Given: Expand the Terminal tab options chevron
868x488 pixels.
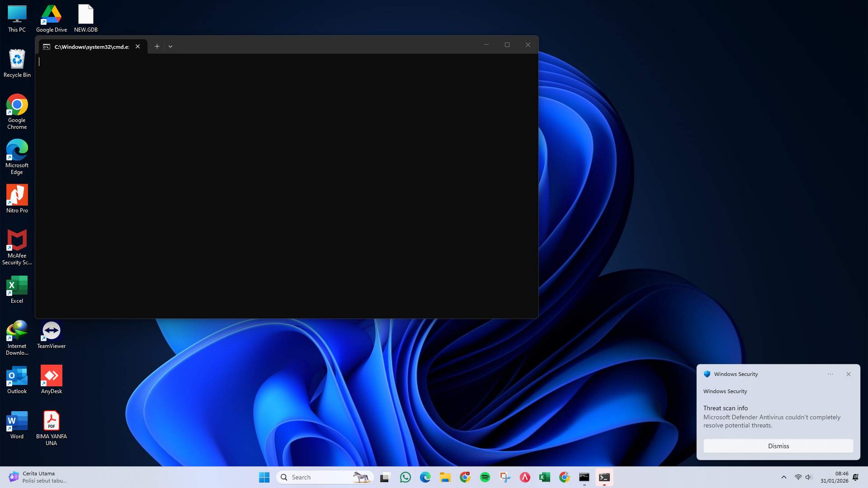Looking at the screenshot, I should (x=170, y=46).
